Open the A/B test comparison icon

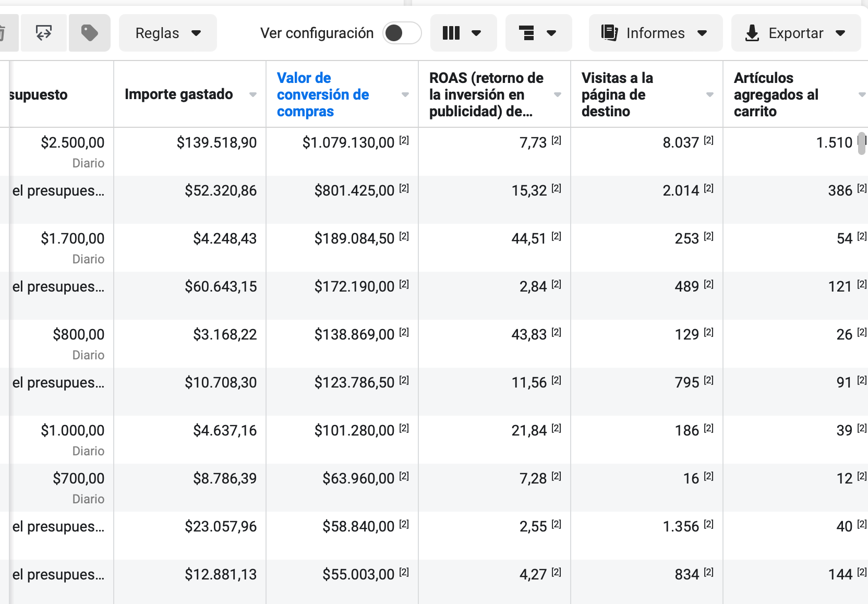(x=44, y=33)
